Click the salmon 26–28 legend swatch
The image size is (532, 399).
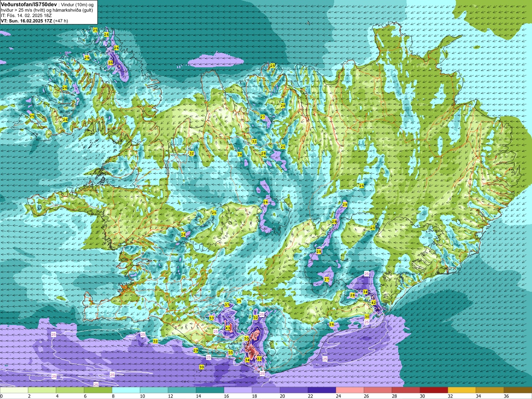(x=377, y=390)
